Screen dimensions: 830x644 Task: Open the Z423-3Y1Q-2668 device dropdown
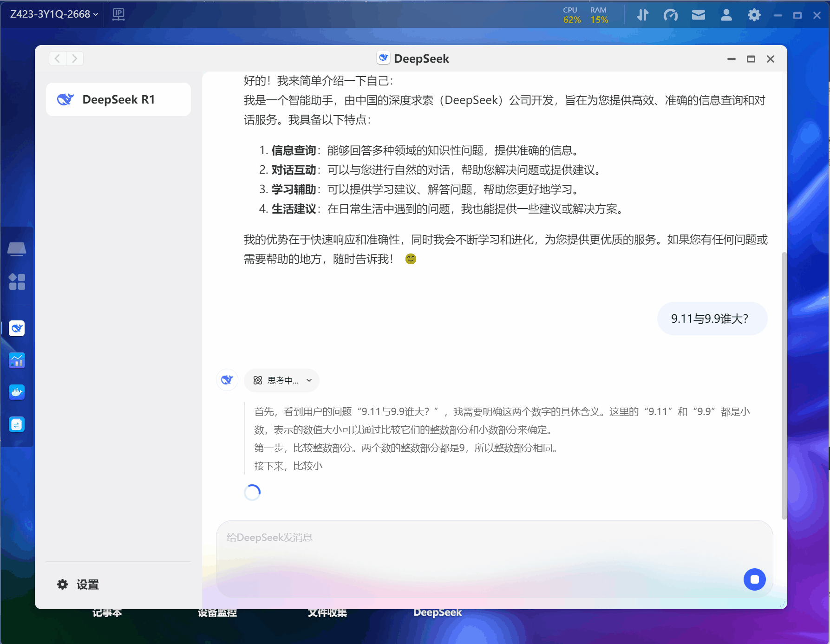pyautogui.click(x=54, y=14)
